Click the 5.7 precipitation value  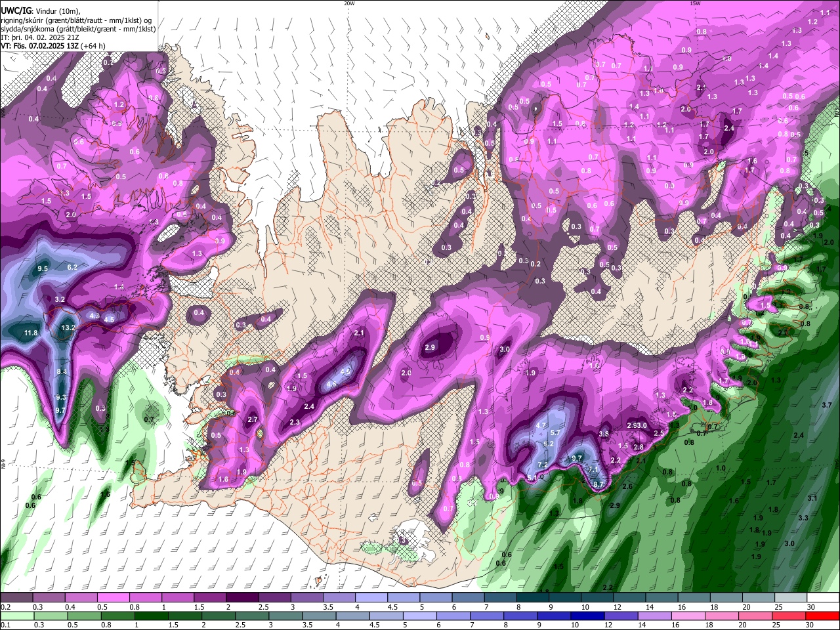click(x=555, y=432)
